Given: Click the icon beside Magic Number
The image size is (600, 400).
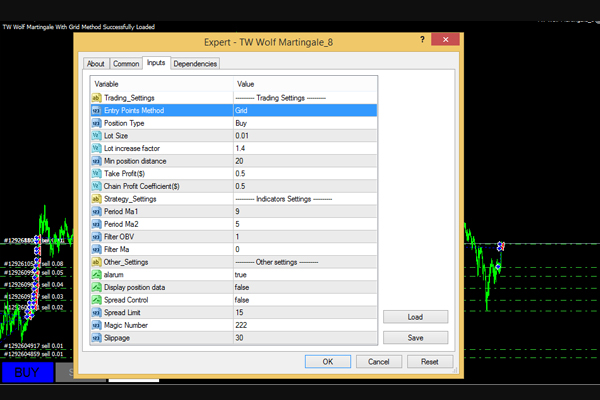Looking at the screenshot, I should pyautogui.click(x=96, y=325).
